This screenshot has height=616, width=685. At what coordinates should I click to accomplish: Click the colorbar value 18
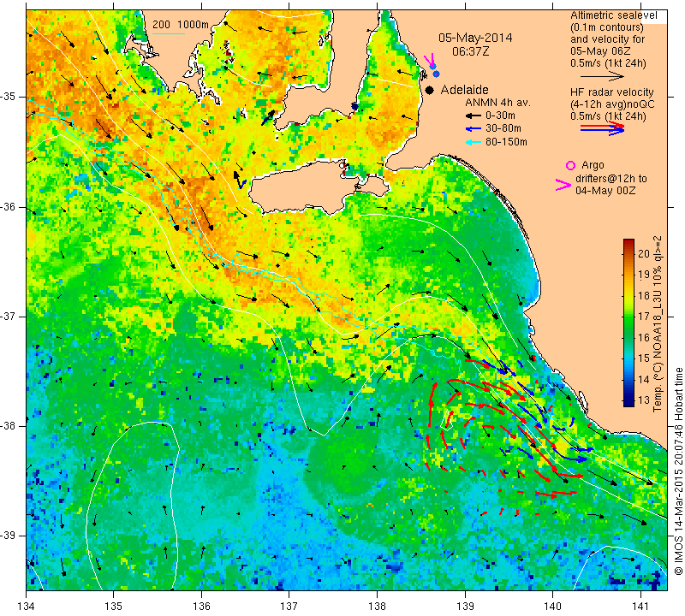click(x=644, y=295)
